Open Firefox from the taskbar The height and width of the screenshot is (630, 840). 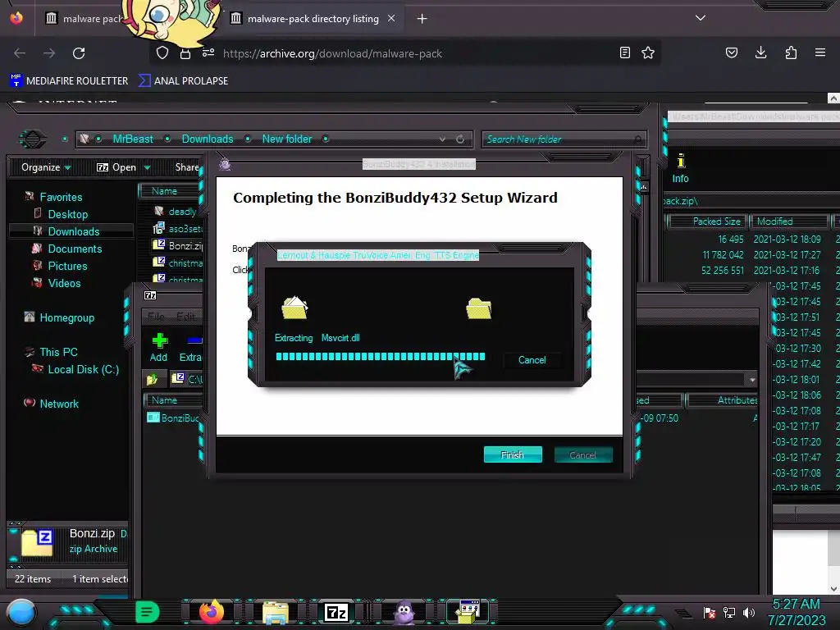pyautogui.click(x=212, y=612)
